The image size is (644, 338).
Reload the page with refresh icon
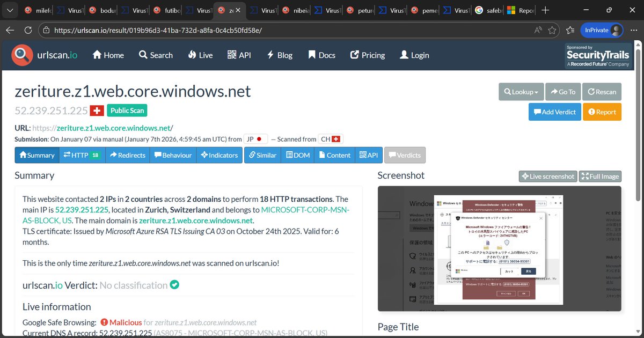28,31
